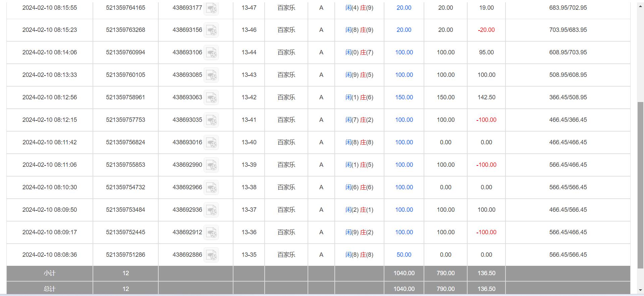Image resolution: width=644 pixels, height=296 pixels.
Task: Open video replay icon for round 438693035
Action: tap(211, 120)
